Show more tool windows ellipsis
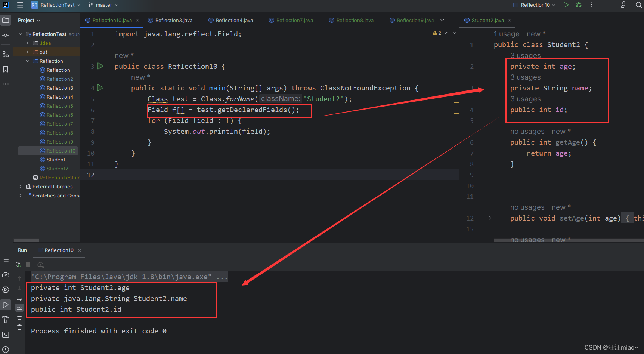The image size is (644, 354). [6, 84]
